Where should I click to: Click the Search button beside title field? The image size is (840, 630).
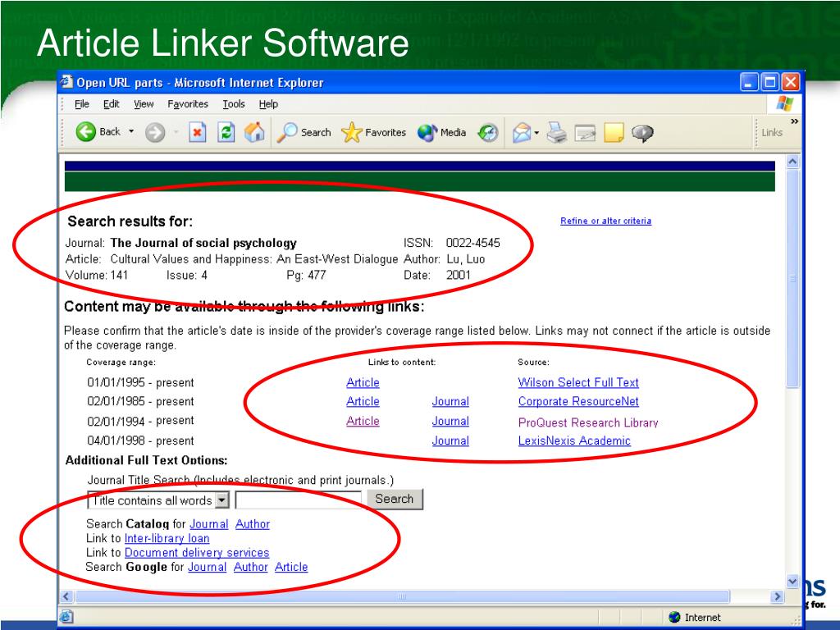click(x=395, y=499)
